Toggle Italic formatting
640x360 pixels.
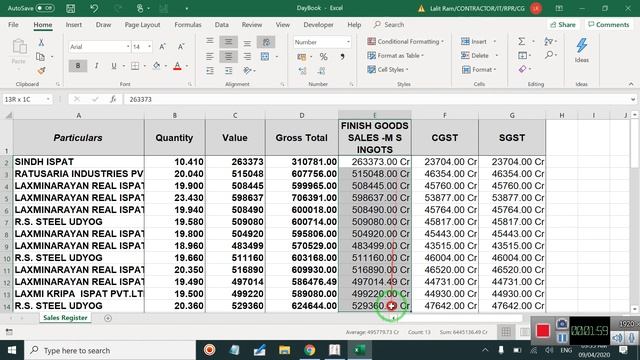[96, 66]
